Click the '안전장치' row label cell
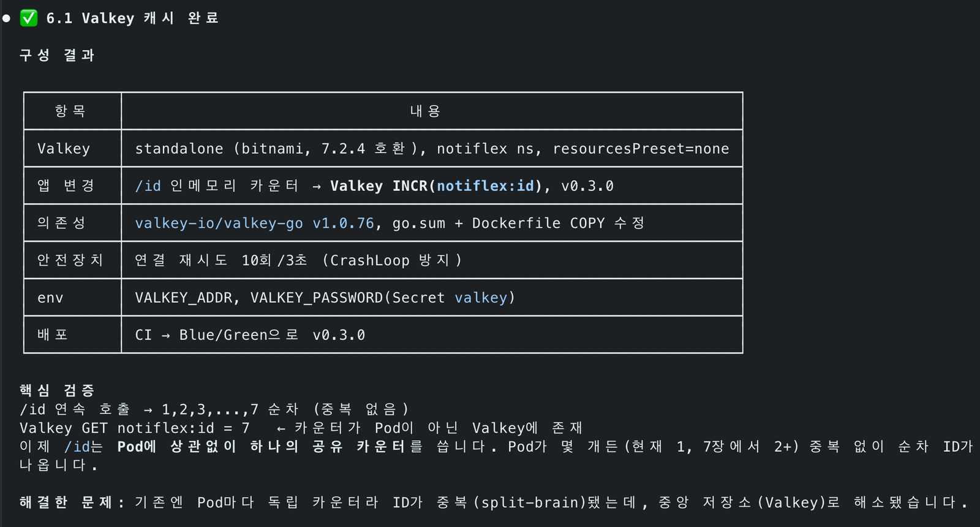The width and height of the screenshot is (980, 527). (x=72, y=261)
